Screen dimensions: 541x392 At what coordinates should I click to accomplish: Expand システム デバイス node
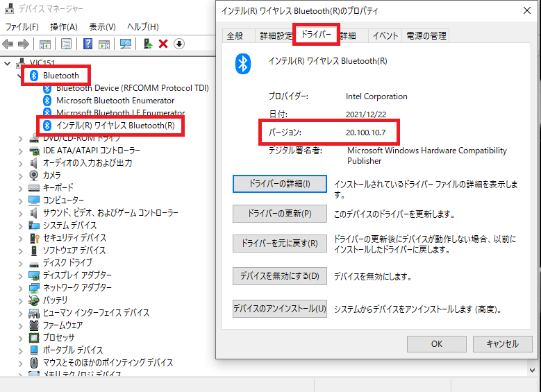tap(20, 225)
